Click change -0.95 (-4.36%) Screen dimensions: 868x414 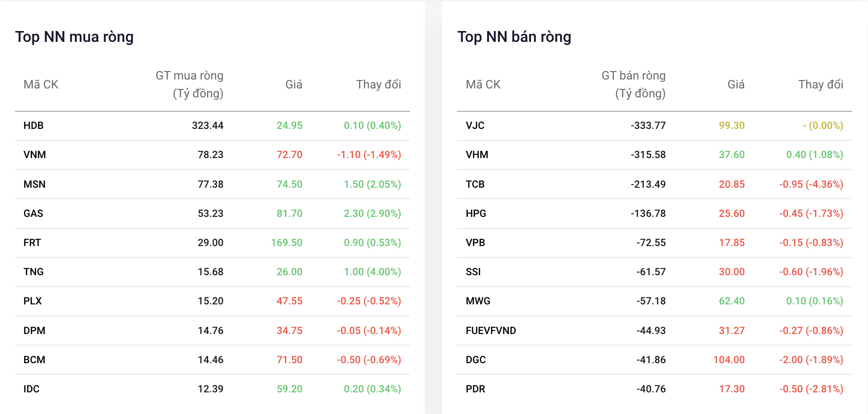point(811,184)
